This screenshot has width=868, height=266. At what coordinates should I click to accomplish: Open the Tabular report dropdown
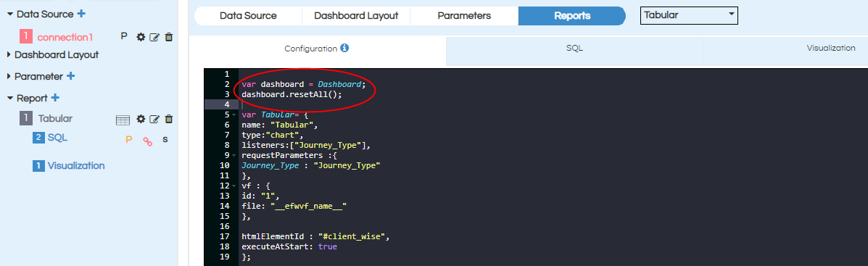coord(689,15)
